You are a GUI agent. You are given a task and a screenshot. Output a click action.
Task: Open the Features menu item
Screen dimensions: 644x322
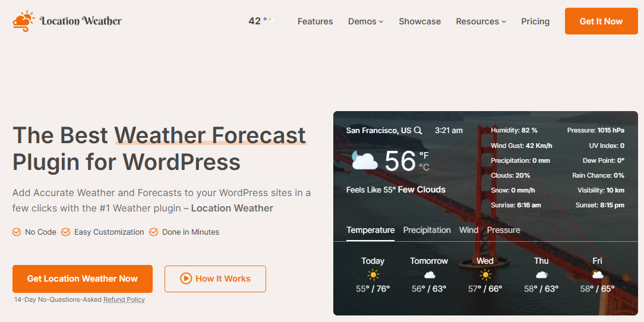pos(315,21)
